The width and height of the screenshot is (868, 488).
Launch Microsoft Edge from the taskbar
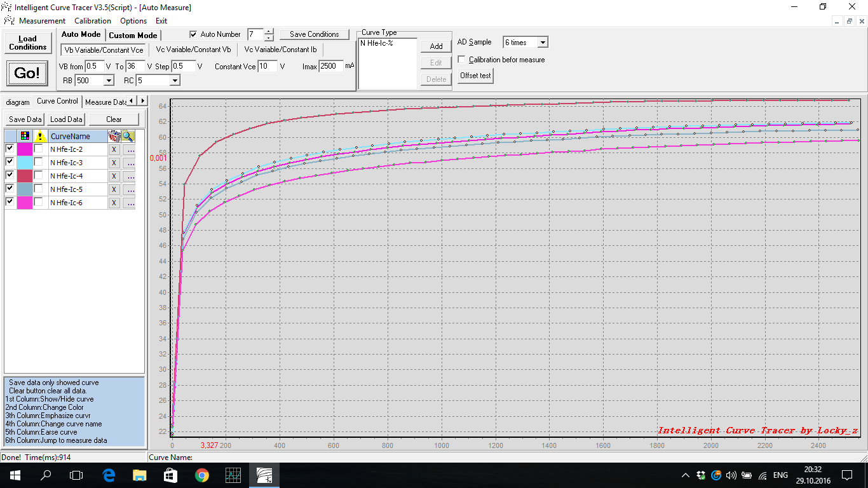click(x=109, y=475)
